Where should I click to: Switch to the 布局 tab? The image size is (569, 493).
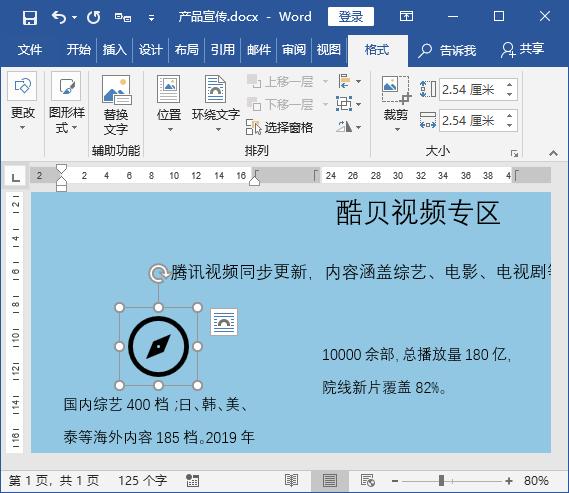(x=187, y=49)
